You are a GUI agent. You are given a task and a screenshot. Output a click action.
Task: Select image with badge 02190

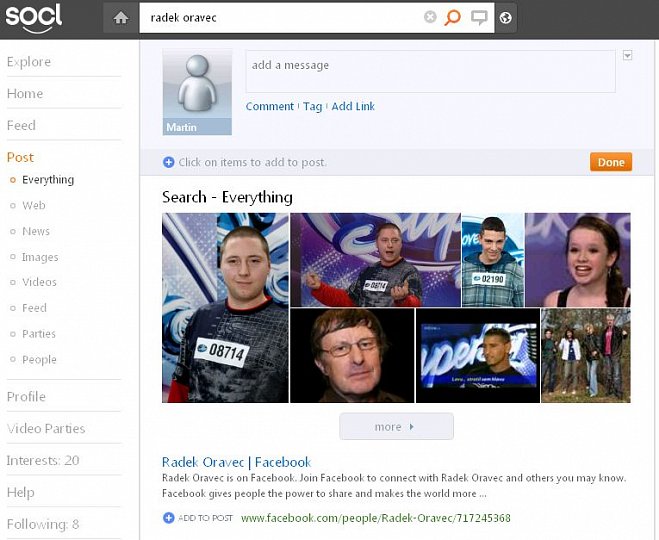[x=493, y=260]
